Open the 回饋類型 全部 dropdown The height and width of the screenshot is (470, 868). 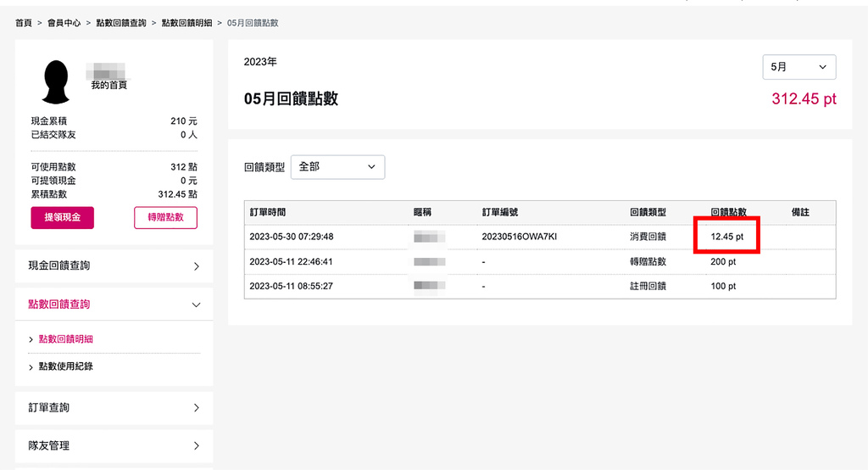tap(337, 167)
